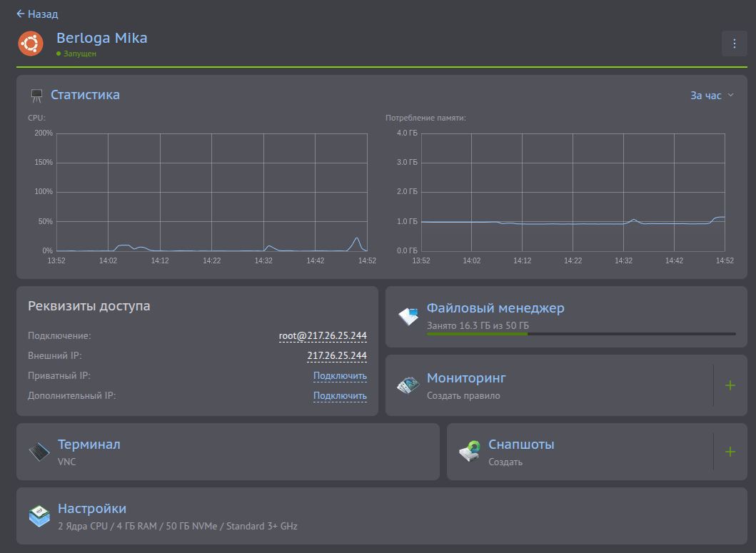Screen dimensions: 756x553
Task: Click the 'Статистика' heading
Action: (86, 95)
